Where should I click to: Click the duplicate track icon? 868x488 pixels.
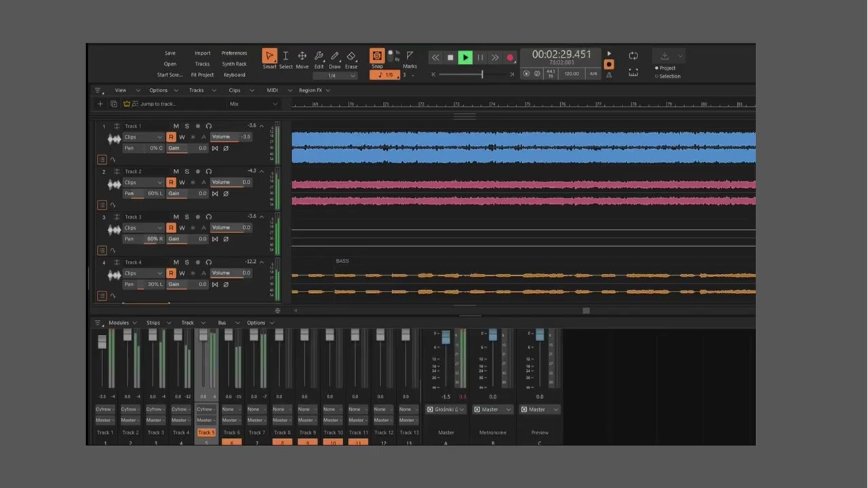coord(114,104)
